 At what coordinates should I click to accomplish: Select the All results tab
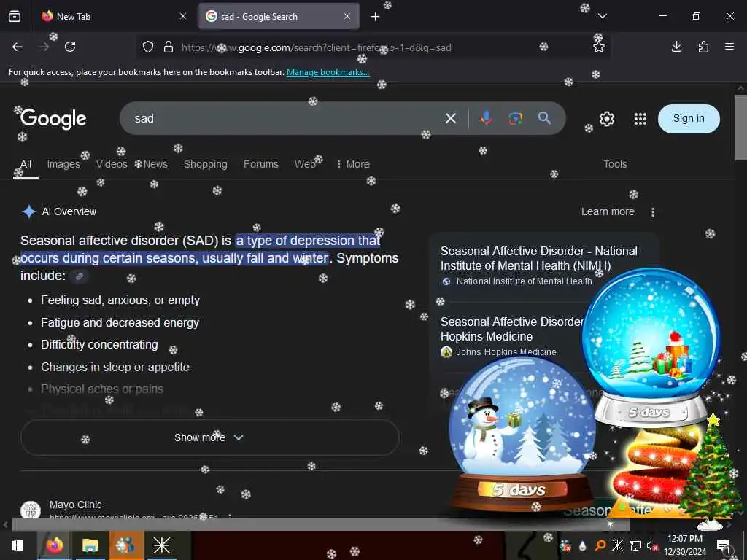coord(26,164)
